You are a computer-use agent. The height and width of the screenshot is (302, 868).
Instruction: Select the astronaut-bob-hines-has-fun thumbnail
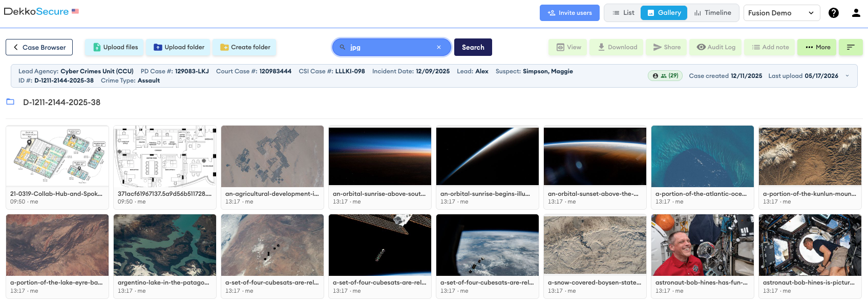[x=703, y=245]
